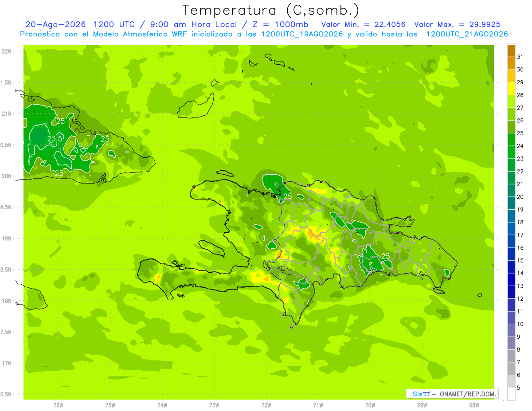
Task: Pick the green legend swatch between 24 and 25
Action: pos(511,140)
